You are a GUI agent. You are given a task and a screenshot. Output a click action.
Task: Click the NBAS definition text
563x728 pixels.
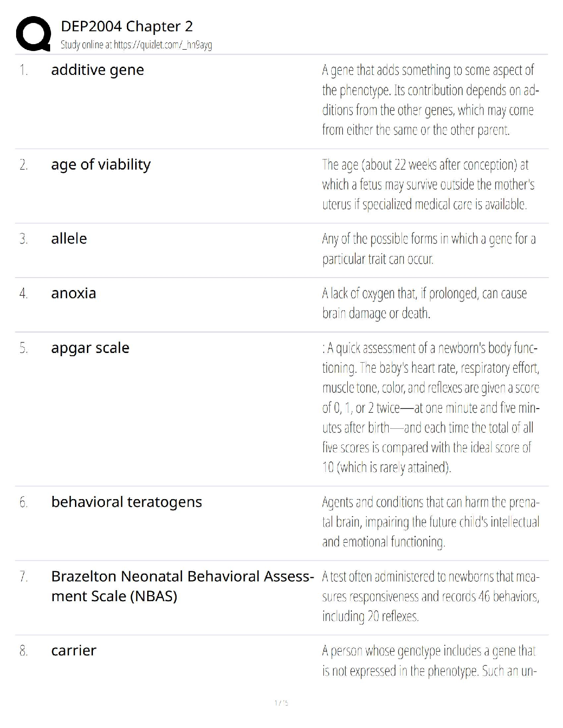[431, 596]
